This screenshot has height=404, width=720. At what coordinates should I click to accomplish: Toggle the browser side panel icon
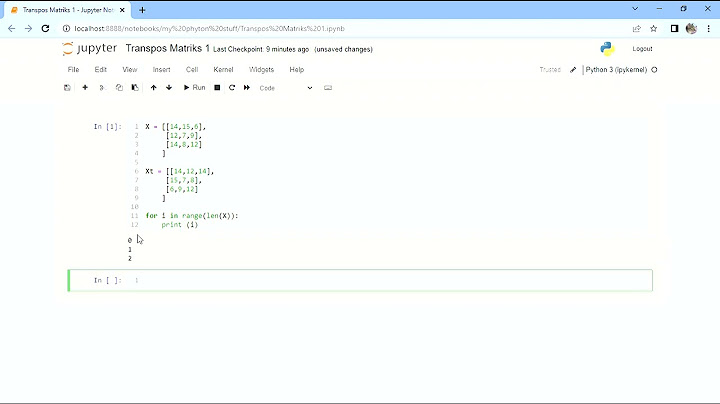click(674, 28)
